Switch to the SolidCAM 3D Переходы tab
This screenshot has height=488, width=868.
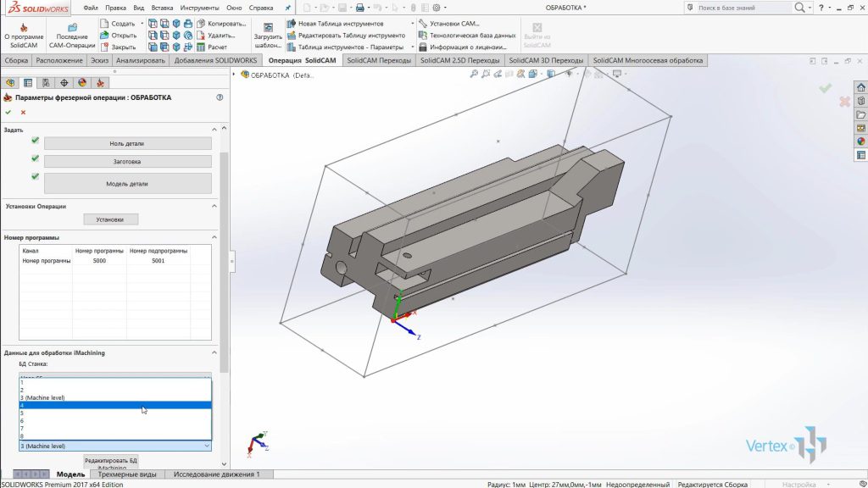546,60
